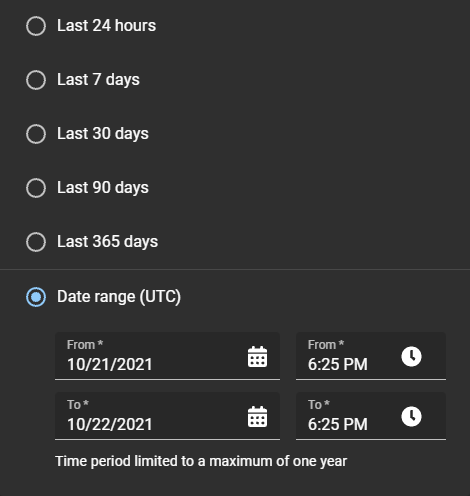Image resolution: width=470 pixels, height=496 pixels.
Task: Open the From time clock picker icon
Action: tap(411, 356)
